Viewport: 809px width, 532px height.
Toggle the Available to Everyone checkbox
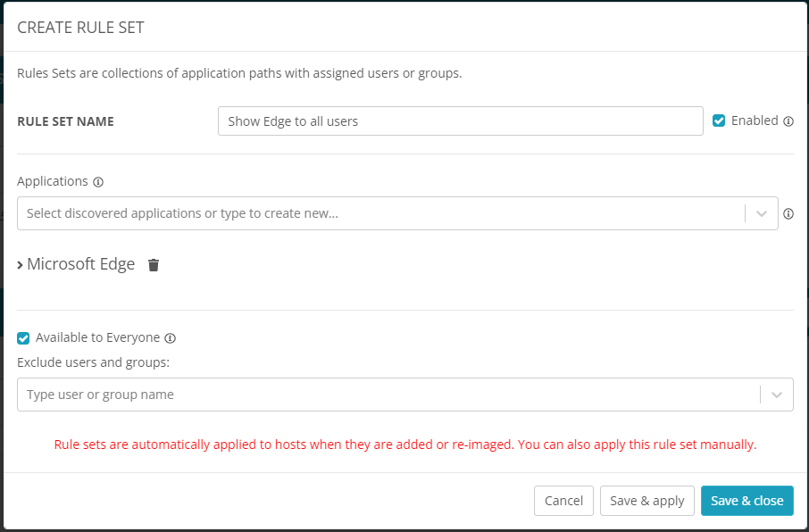(24, 338)
